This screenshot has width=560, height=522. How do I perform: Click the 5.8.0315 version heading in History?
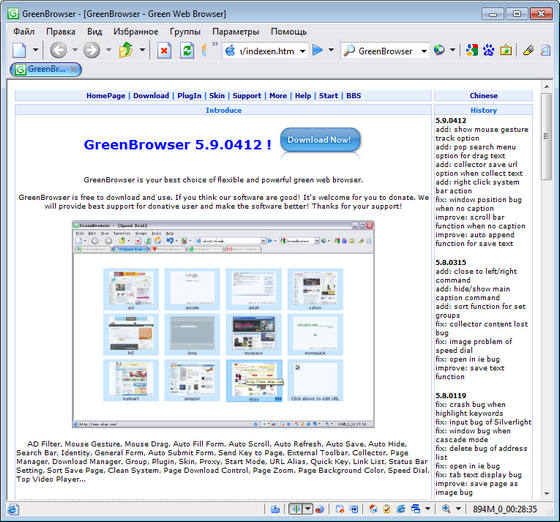(x=451, y=262)
